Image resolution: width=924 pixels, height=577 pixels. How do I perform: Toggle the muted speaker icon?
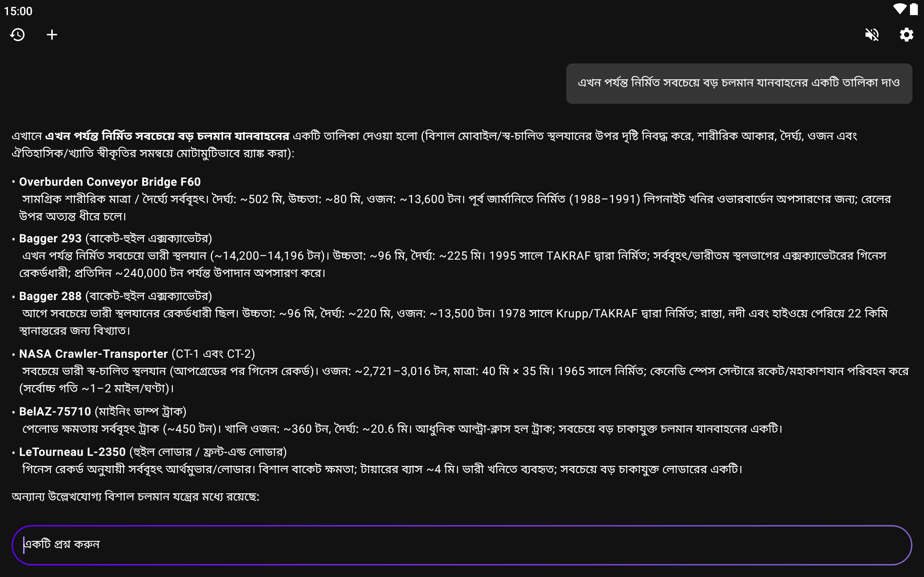click(x=872, y=35)
